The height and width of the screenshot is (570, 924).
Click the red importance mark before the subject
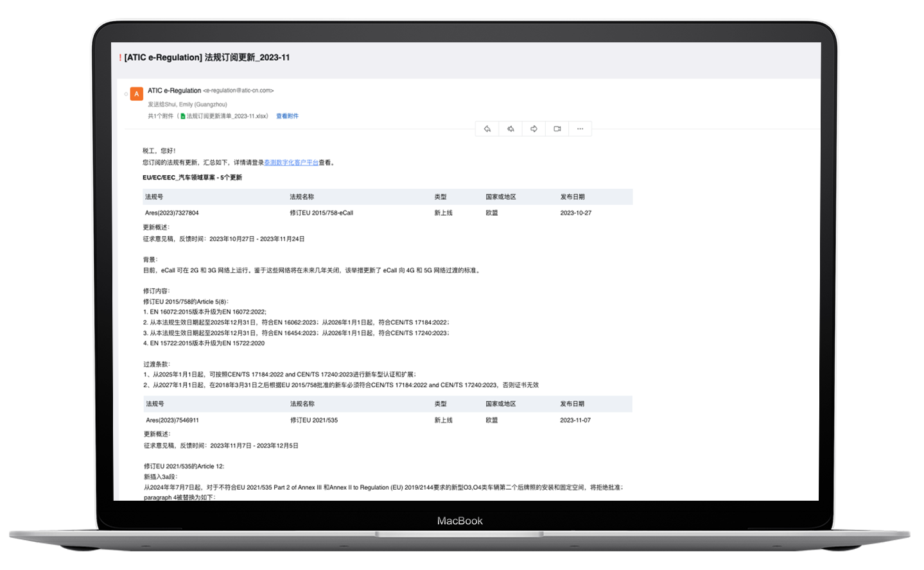click(x=120, y=57)
